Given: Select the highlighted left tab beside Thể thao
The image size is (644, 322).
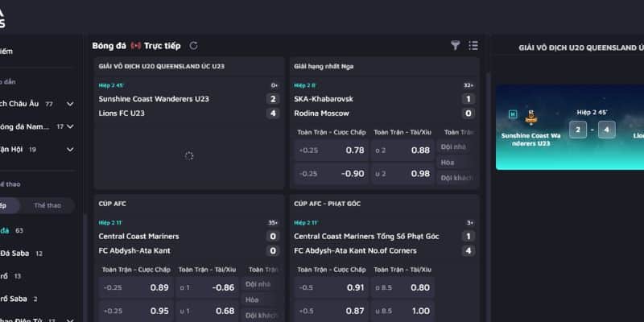Looking at the screenshot, I should tap(6, 205).
